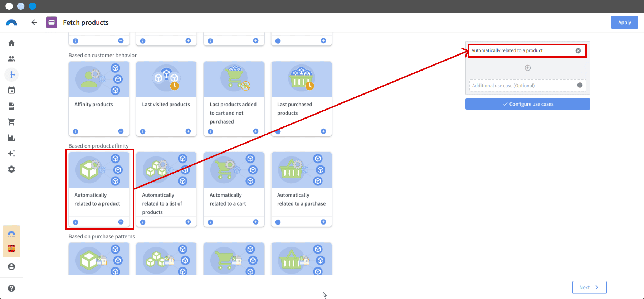
Task: Apply the Fetch products configuration
Action: [x=624, y=23]
